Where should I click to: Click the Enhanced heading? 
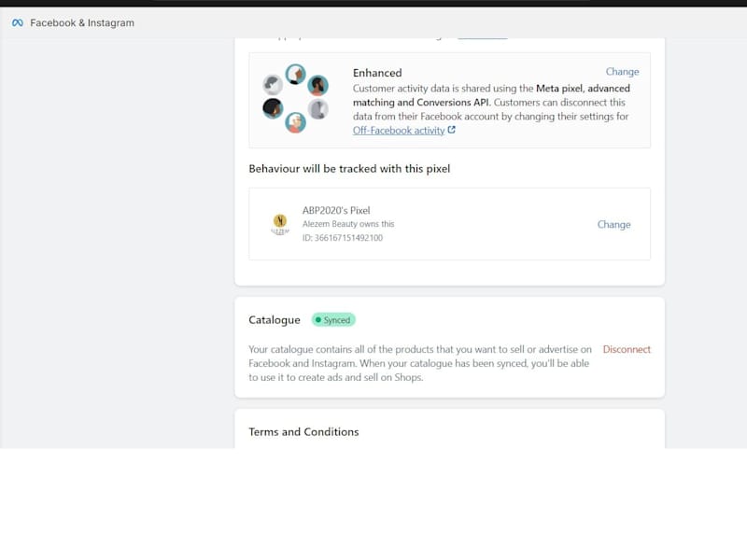[x=377, y=73]
